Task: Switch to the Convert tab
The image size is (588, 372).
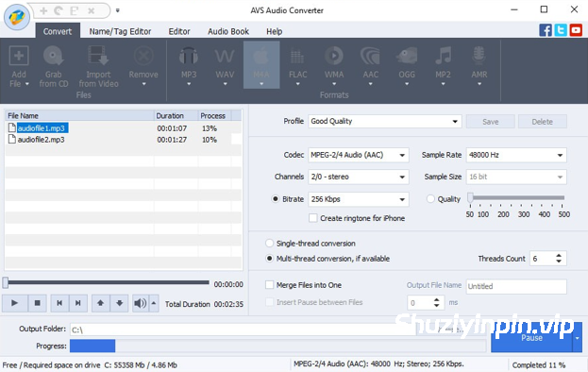Action: coord(58,31)
